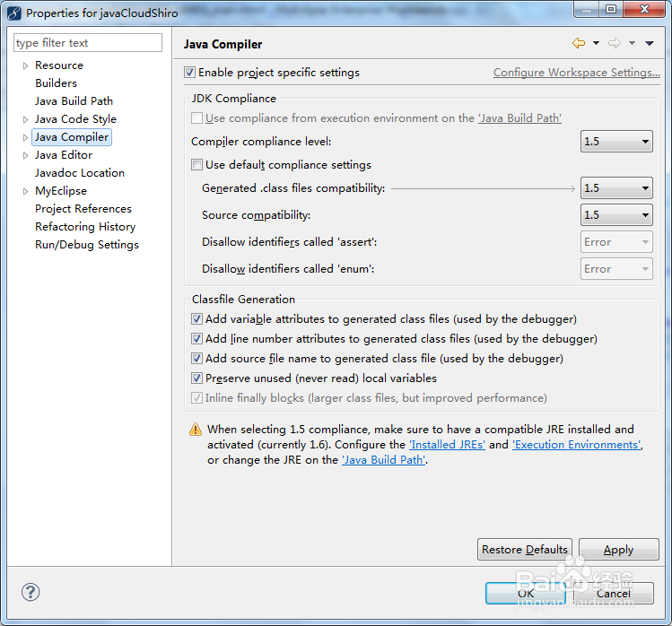Open Disallow identifiers called 'enum' dropdown
The image size is (672, 626).
point(616,269)
